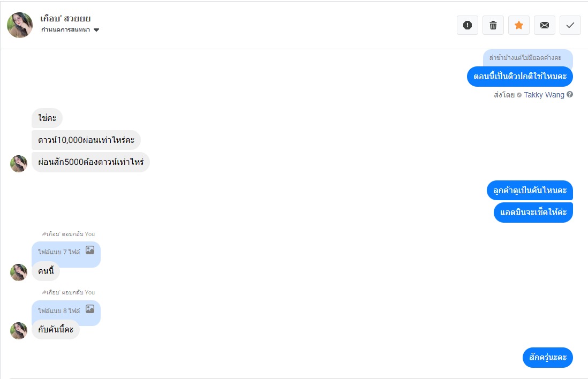
Task: Open the ไฟล์แนบ 7 ไฟล์ quoted reply
Action: tap(59, 252)
